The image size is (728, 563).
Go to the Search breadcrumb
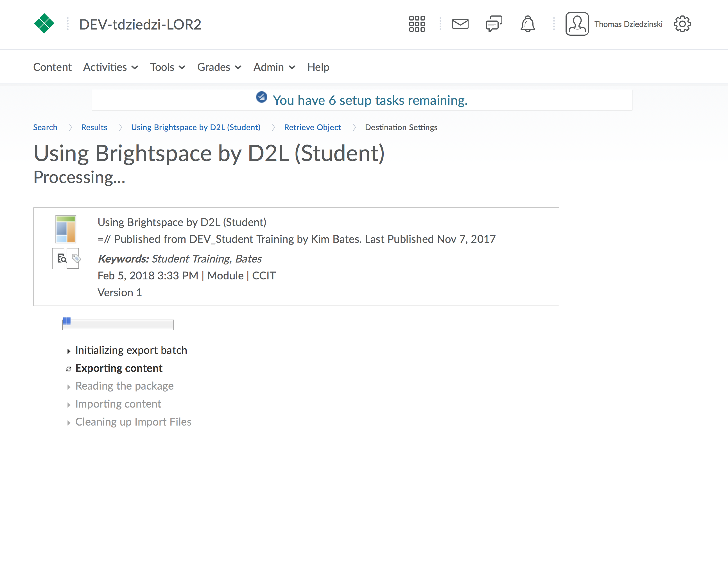pos(45,127)
